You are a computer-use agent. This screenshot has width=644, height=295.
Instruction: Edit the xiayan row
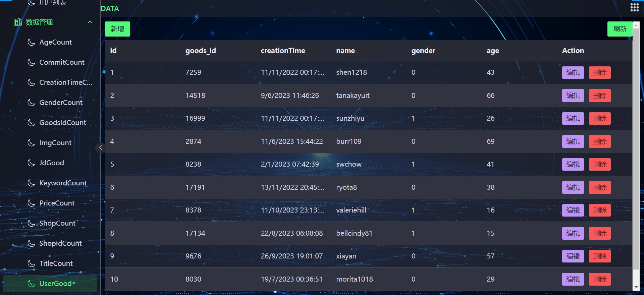[573, 256]
